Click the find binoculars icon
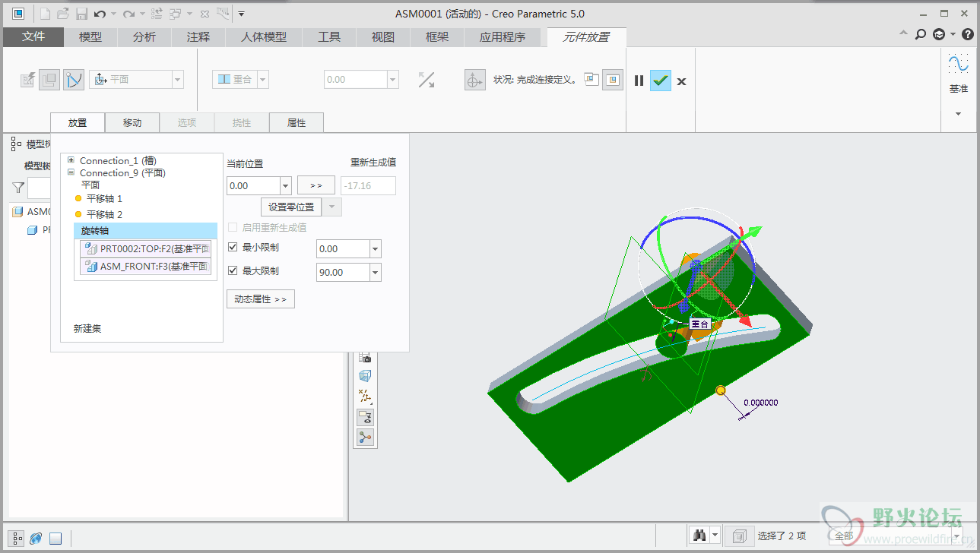The height and width of the screenshot is (553, 980). 699,536
